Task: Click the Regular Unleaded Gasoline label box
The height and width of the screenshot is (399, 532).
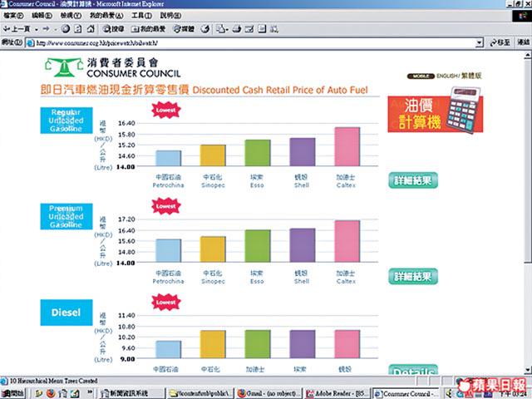Action: pos(66,121)
